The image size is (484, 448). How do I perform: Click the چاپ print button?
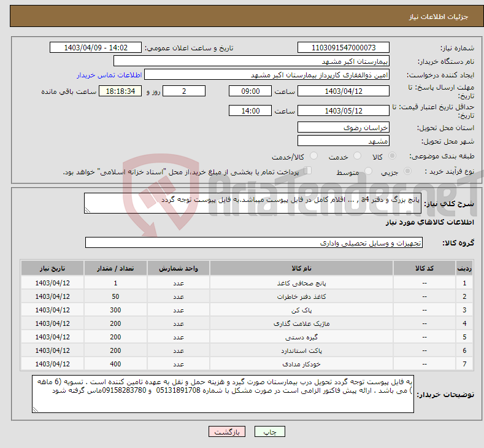coord(270,431)
